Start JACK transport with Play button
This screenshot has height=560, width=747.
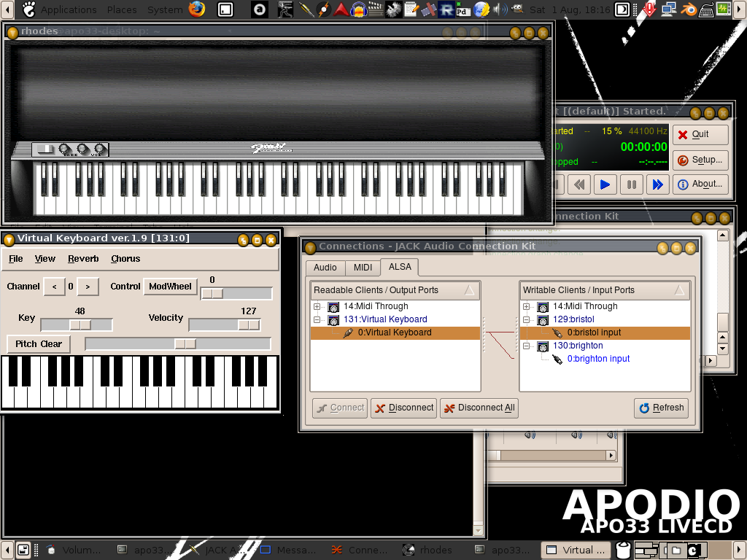tap(605, 184)
